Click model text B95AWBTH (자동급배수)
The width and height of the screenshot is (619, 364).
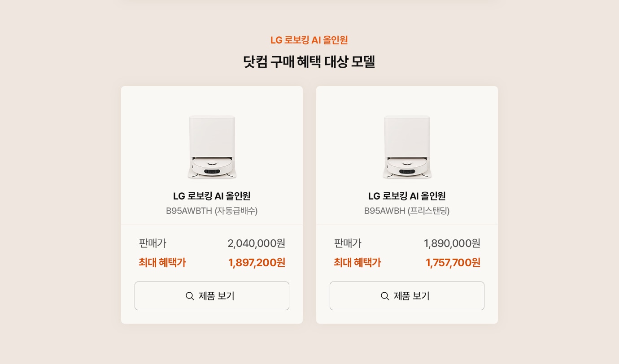point(212,211)
